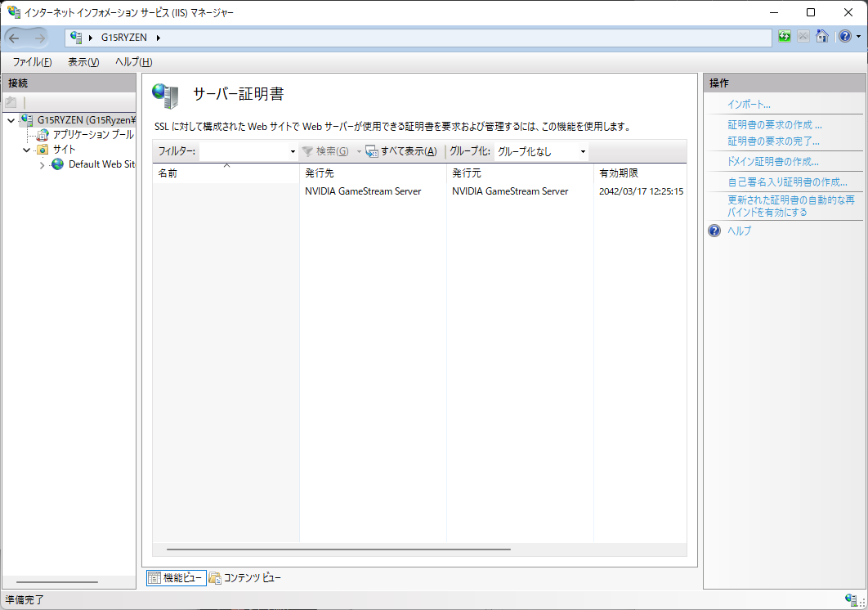Open the 表示 menu
The image size is (868, 610).
coord(83,62)
